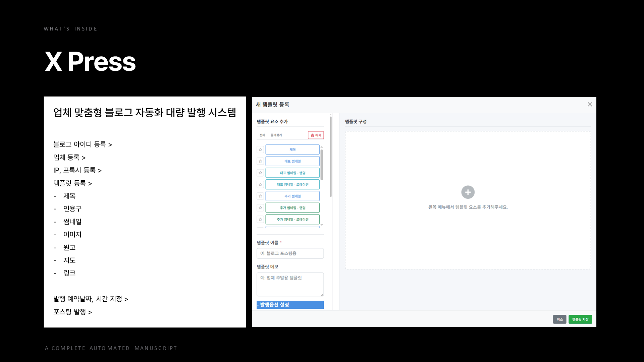644x362 pixels.
Task: Click the element list scrollbar up arrow
Action: pos(322,147)
